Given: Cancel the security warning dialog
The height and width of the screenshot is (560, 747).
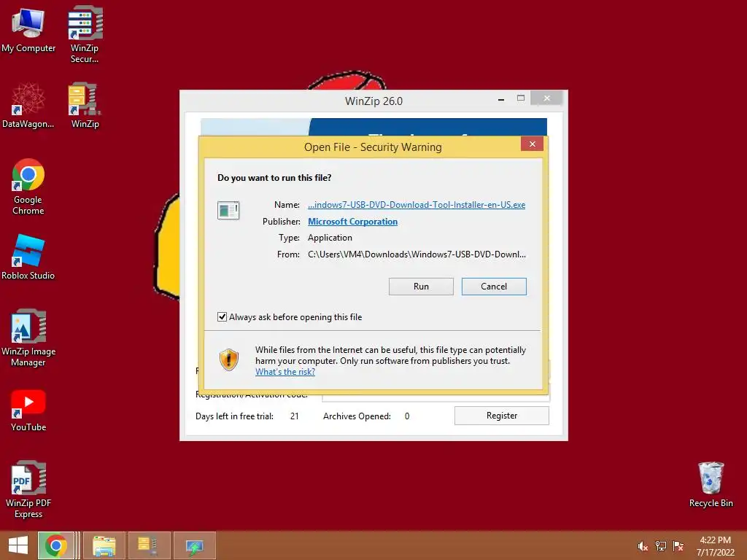Looking at the screenshot, I should (x=494, y=287).
